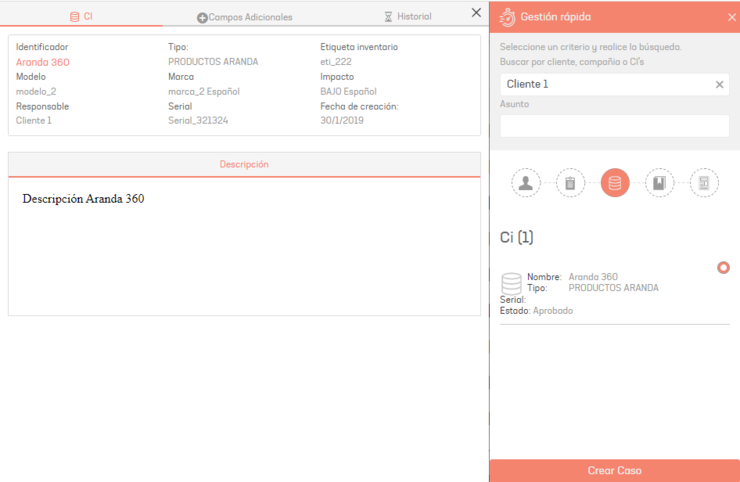
Task: Click the modelo_2 value
Action: pyautogui.click(x=36, y=92)
